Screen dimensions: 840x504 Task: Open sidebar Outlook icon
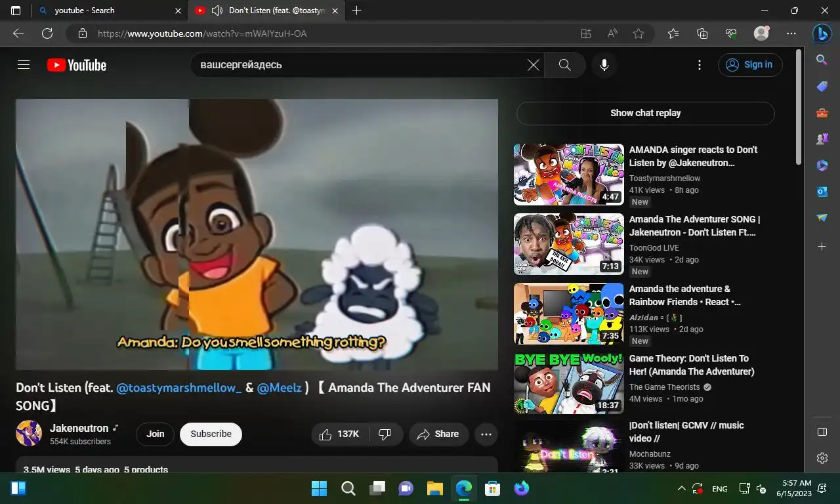point(822,192)
